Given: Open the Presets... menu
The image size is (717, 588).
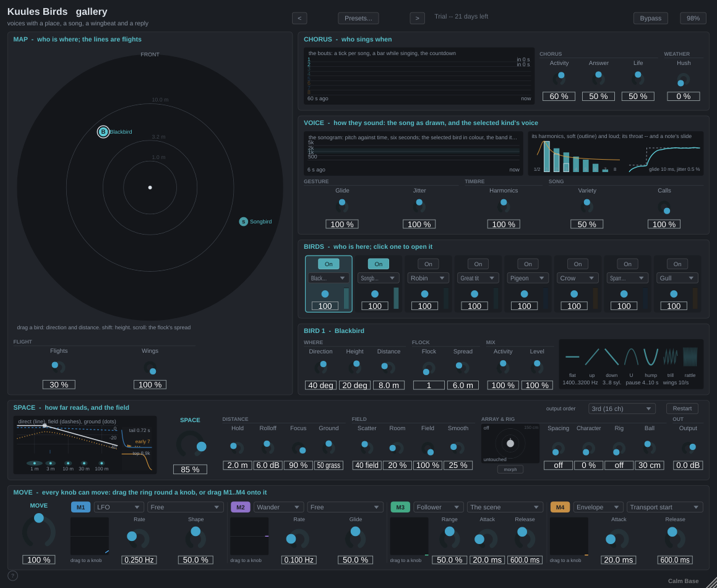Looking at the screenshot, I should (x=358, y=18).
